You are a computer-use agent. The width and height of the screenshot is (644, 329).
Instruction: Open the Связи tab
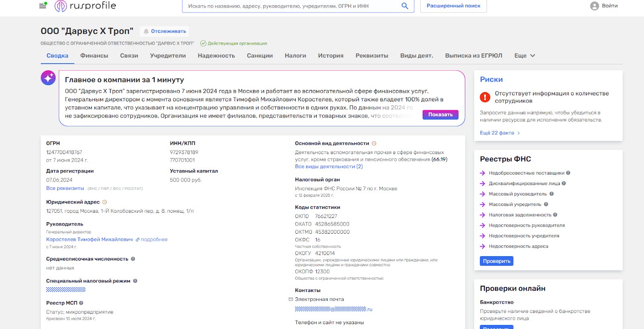(x=129, y=56)
